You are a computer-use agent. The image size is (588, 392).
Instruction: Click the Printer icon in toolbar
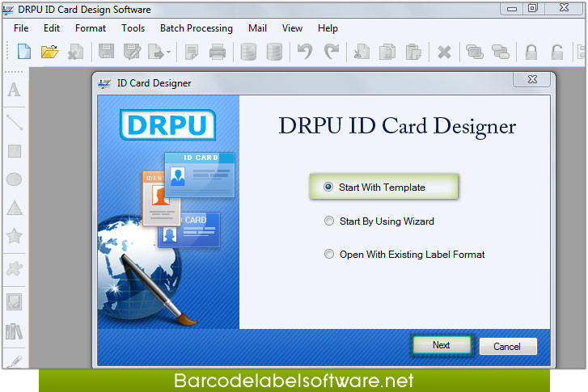click(x=218, y=52)
